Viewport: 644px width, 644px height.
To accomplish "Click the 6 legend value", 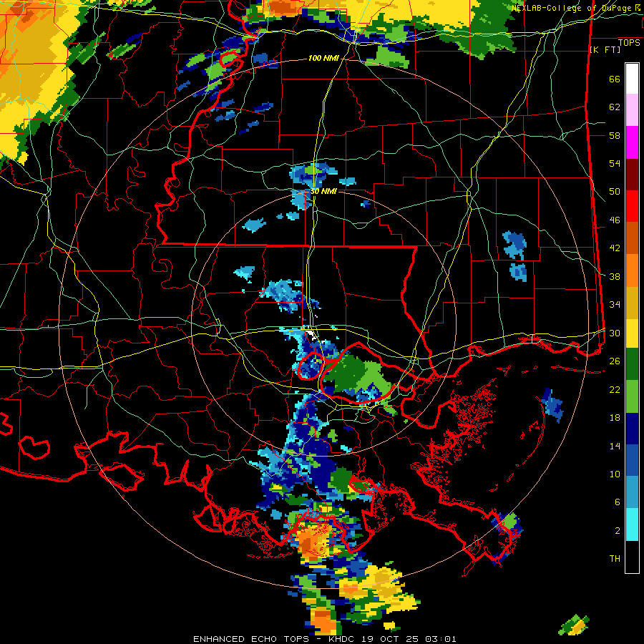I will (x=618, y=502).
